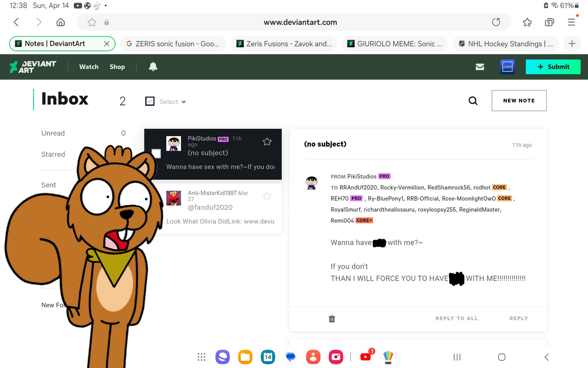The height and width of the screenshot is (368, 588).
Task: Click the PikiStudios avatar in message
Action: point(312,183)
